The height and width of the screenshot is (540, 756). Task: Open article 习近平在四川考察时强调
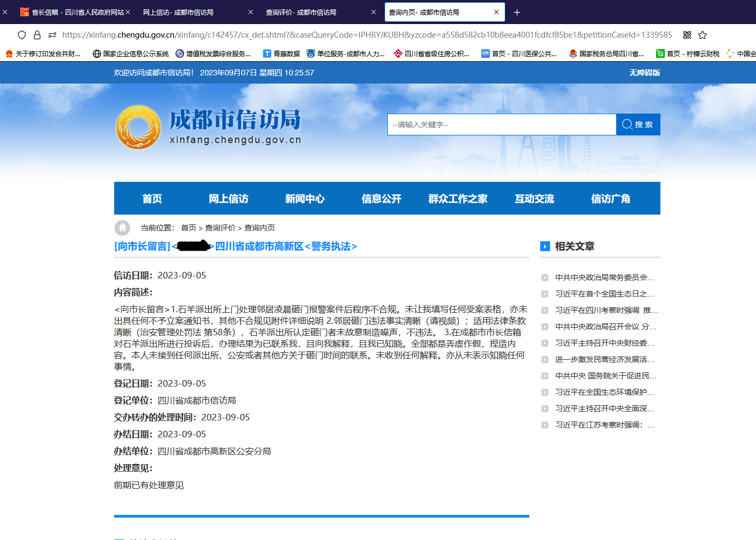605,310
